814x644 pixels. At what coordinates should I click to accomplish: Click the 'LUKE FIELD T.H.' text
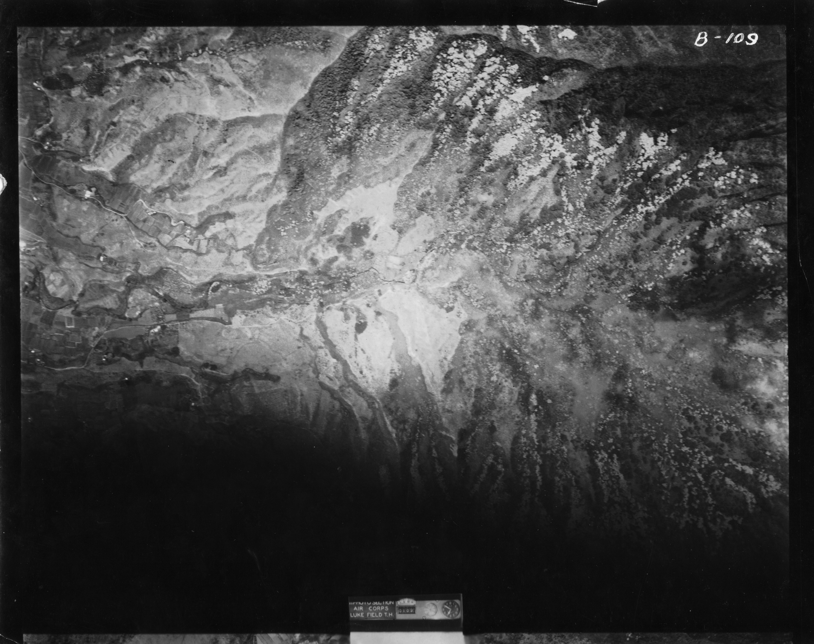[372, 615]
